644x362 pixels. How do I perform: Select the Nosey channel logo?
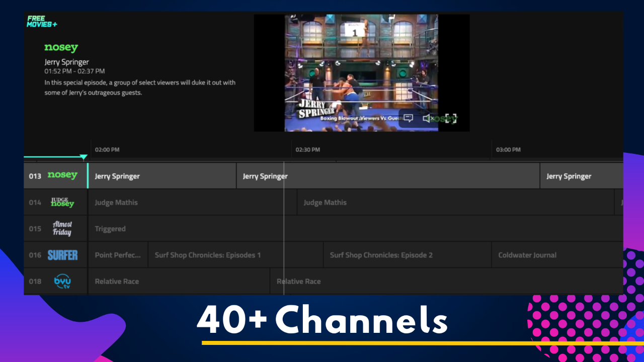[x=62, y=175]
